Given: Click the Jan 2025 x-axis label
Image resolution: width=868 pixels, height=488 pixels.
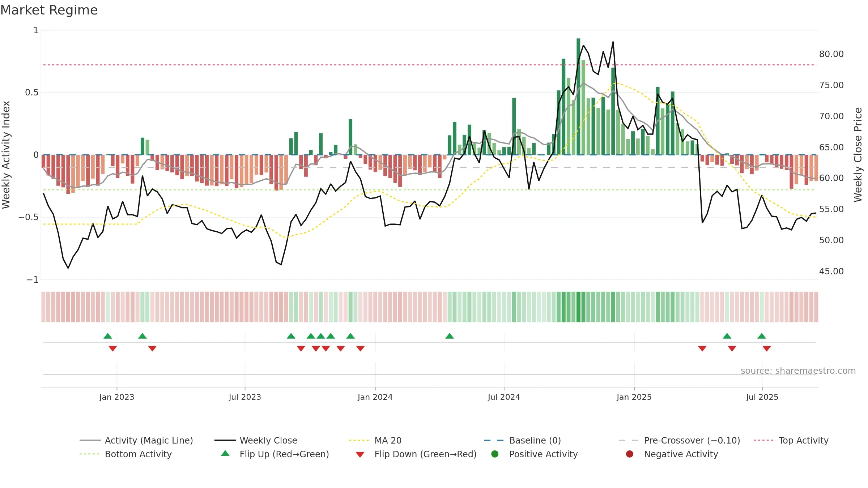Looking at the screenshot, I should point(634,397).
